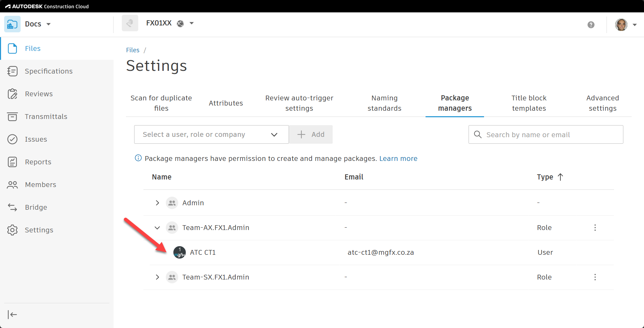This screenshot has width=644, height=328.
Task: Click the Files breadcrumb link
Action: click(133, 50)
